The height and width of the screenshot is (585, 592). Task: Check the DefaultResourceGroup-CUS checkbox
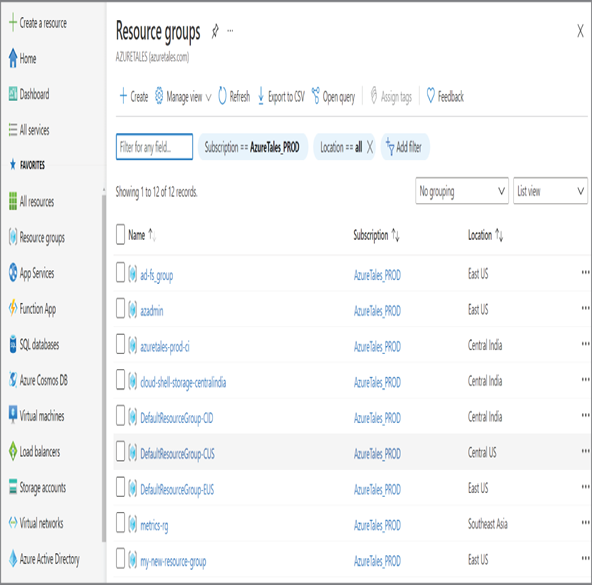point(120,451)
